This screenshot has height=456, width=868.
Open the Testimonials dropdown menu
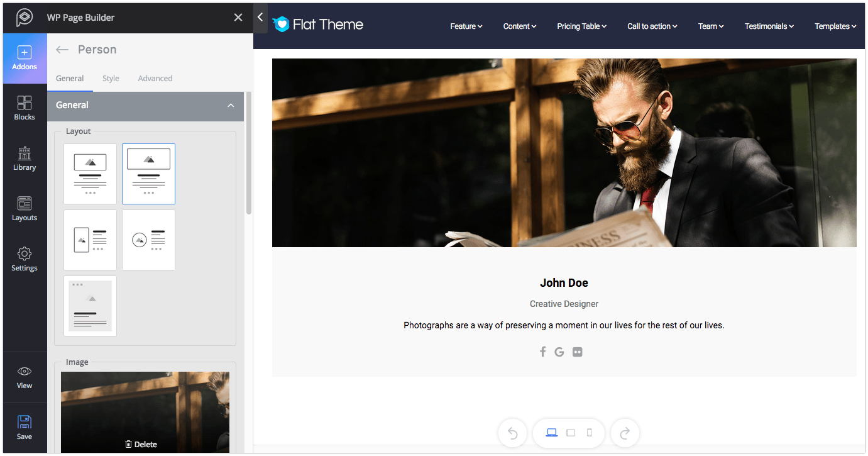[769, 26]
